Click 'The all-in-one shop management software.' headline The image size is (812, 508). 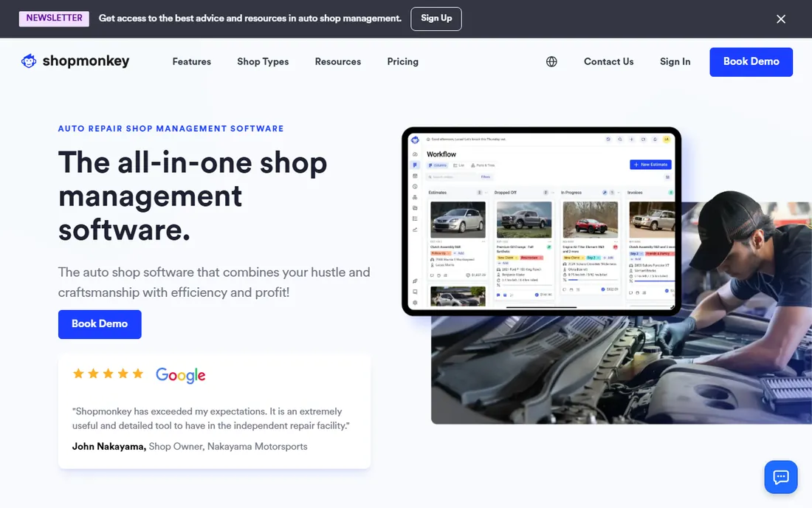(x=193, y=196)
